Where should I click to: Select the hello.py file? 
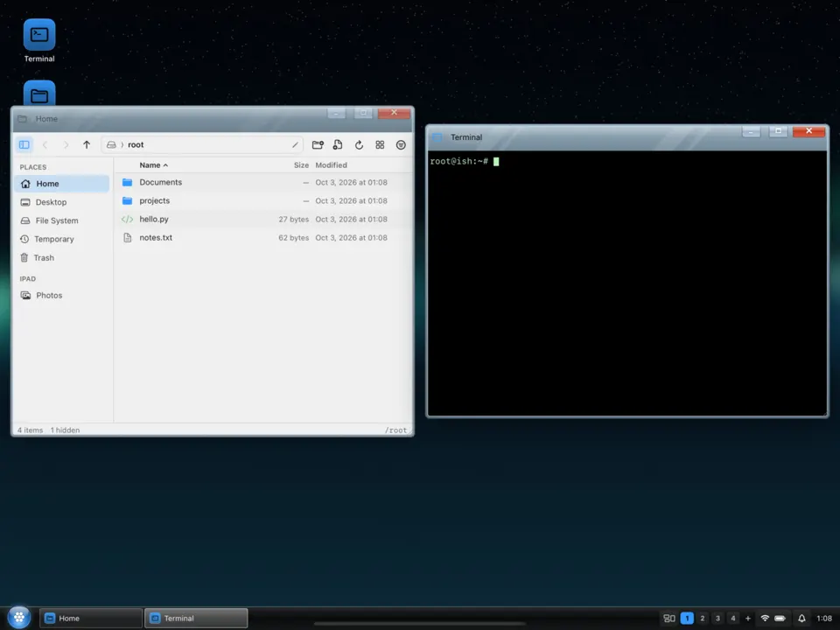coord(263,219)
